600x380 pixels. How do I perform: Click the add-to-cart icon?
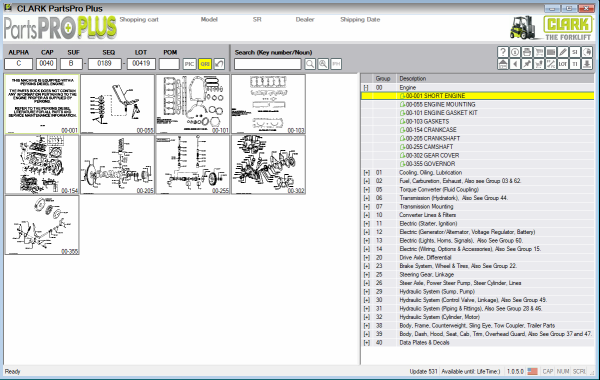(x=539, y=64)
